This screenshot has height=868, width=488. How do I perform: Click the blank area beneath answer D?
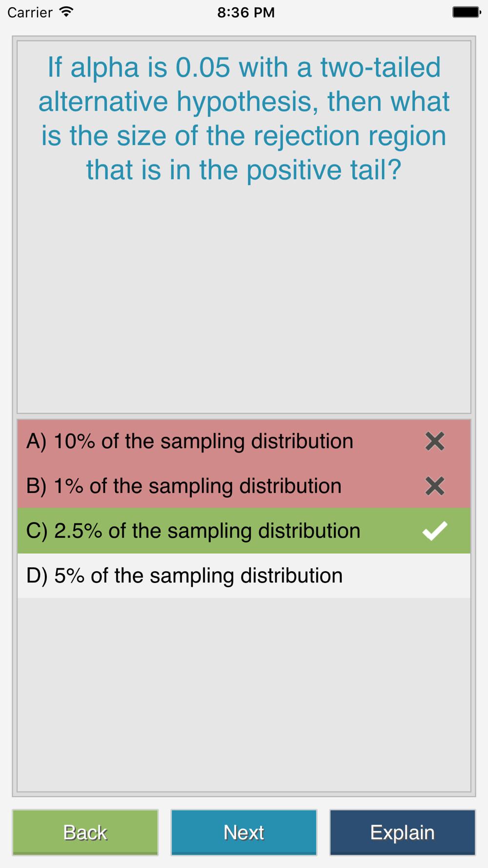click(x=244, y=693)
